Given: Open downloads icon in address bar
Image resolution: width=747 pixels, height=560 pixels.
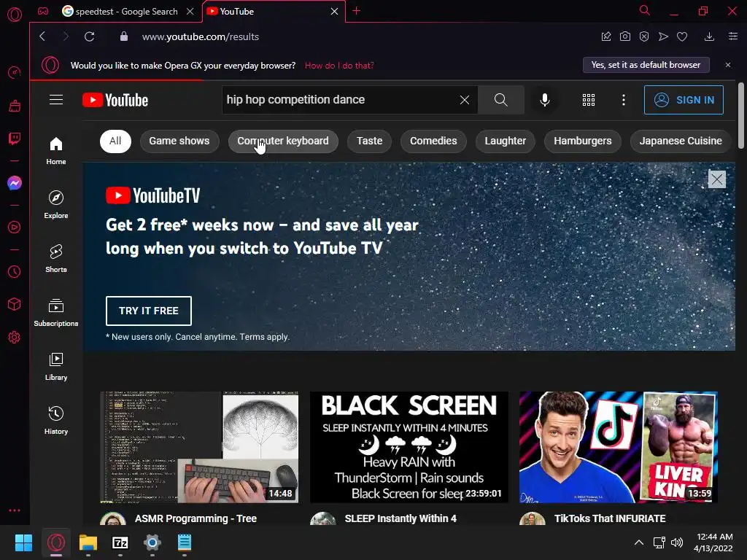Looking at the screenshot, I should tap(709, 36).
